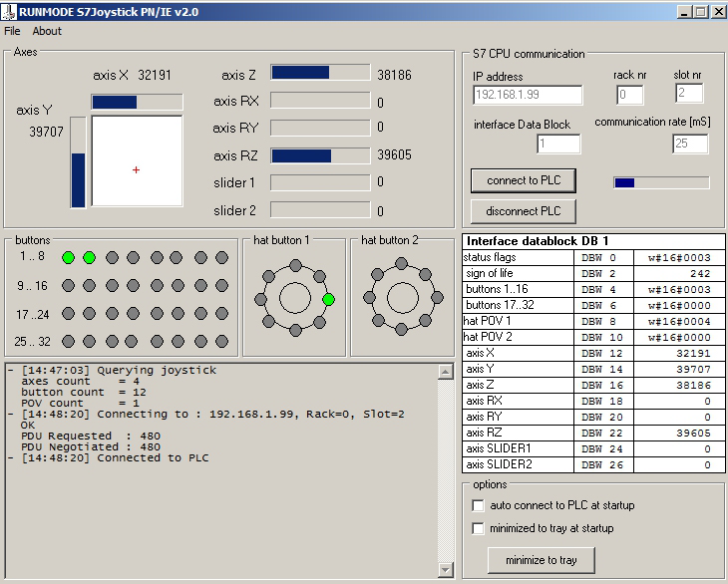Click the application icon in title bar
The width and height of the screenshot is (728, 584).
point(9,11)
